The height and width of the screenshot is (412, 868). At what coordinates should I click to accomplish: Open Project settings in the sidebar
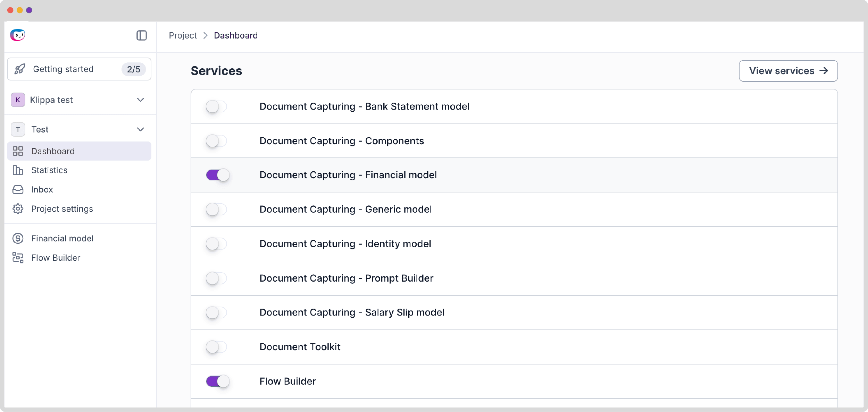[x=79, y=209]
